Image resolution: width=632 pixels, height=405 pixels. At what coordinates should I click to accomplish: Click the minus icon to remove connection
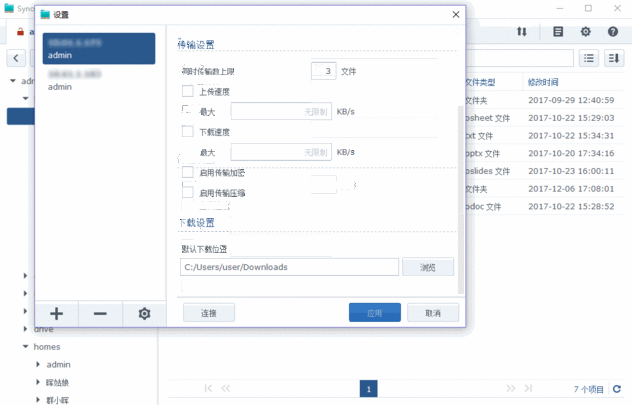[x=100, y=313]
